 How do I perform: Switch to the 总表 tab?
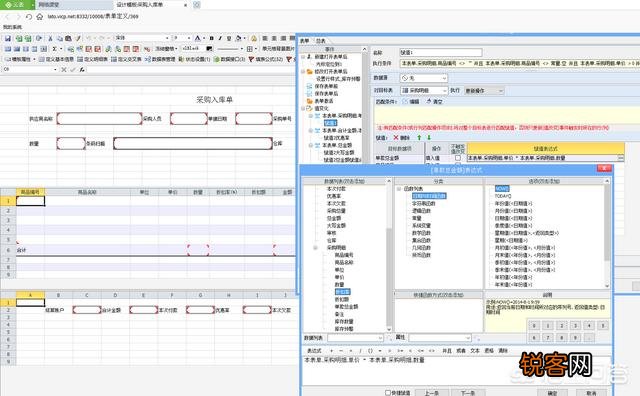click(321, 41)
